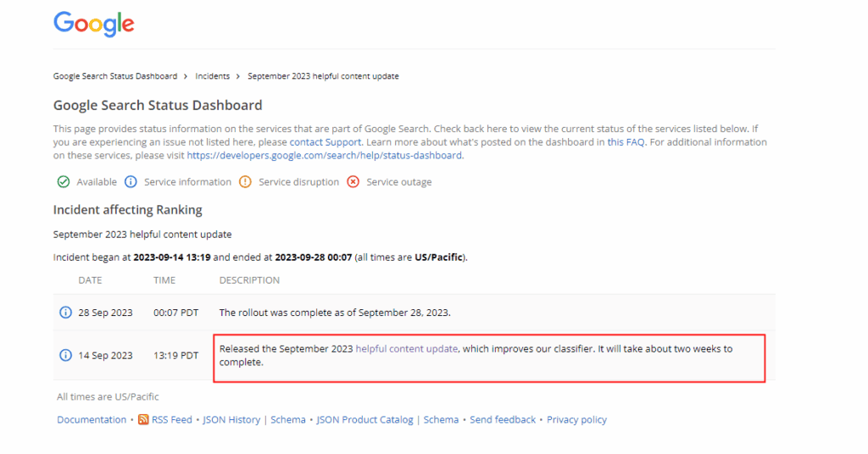Screen dimensions: 868x454
Task: Open Schema link next to JSON History
Action: coord(288,420)
